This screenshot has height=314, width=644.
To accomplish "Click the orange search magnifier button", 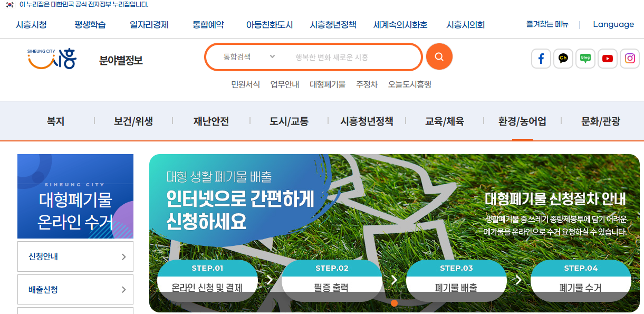I will (439, 56).
